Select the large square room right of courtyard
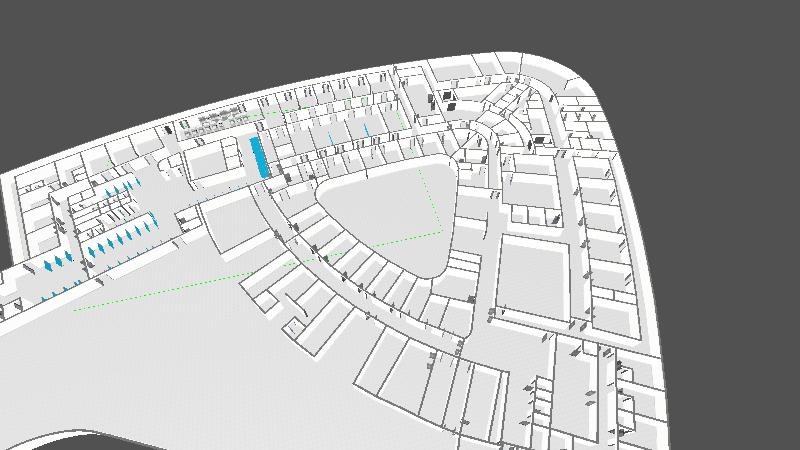This screenshot has width=800, height=450. pos(538,275)
